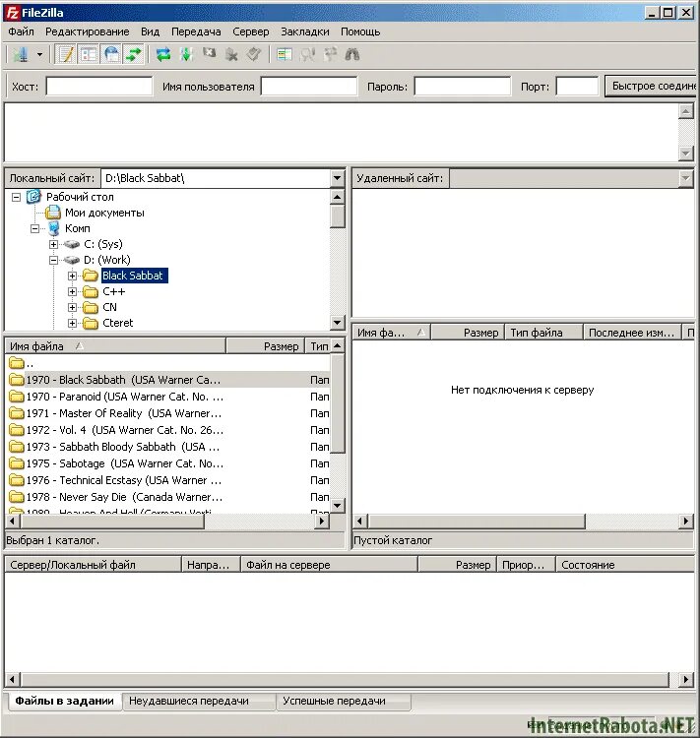Click the synchronized browsing icon
This screenshot has width=700, height=738.
pyautogui.click(x=330, y=54)
